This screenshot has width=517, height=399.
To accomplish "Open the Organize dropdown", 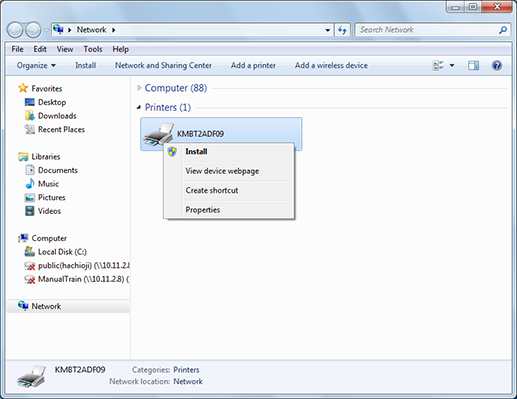I will point(36,66).
